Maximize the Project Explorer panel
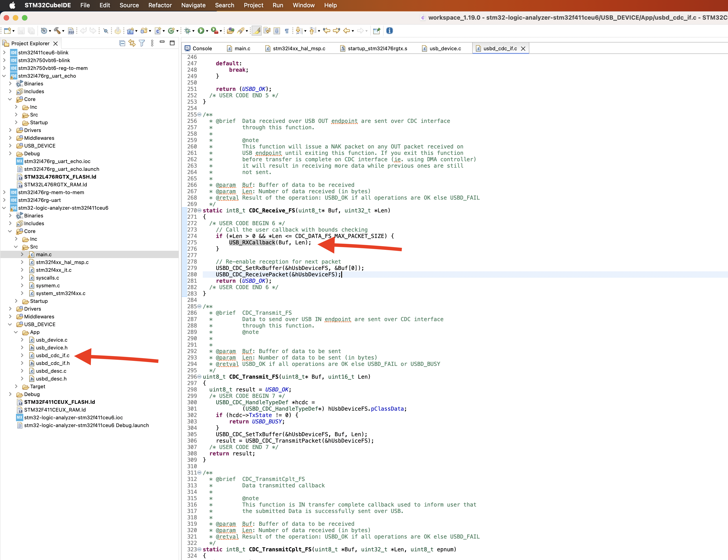This screenshot has height=560, width=728. [x=172, y=43]
